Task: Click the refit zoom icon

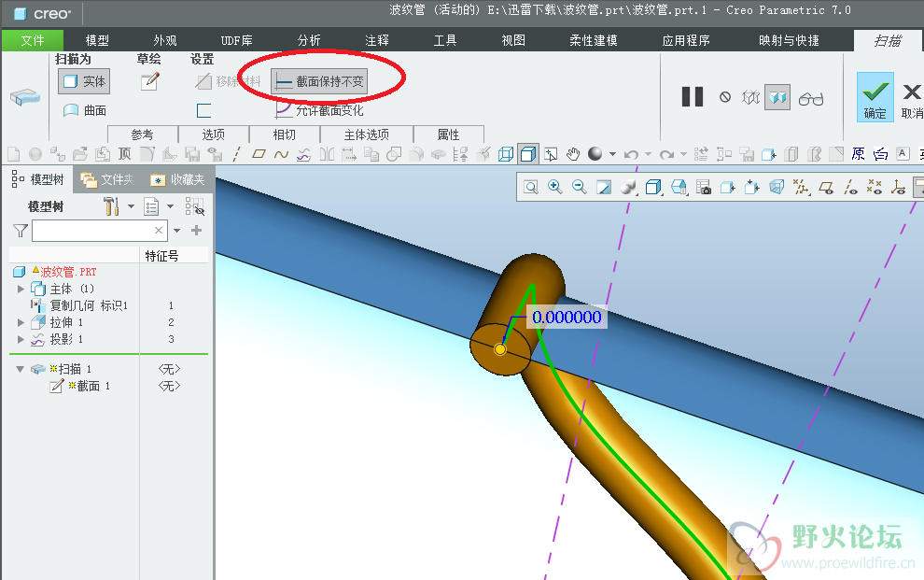Action: point(530,188)
